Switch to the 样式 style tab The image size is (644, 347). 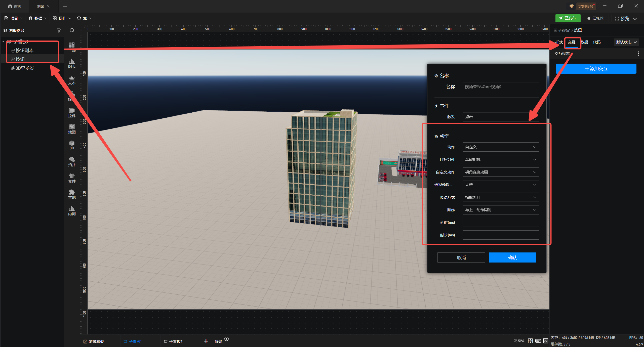tap(559, 42)
